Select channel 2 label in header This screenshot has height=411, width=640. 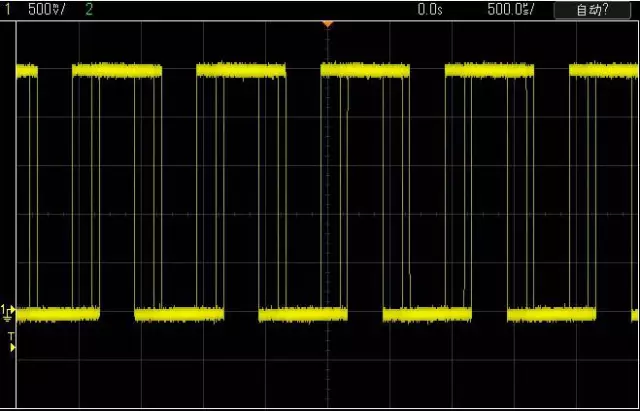point(89,10)
